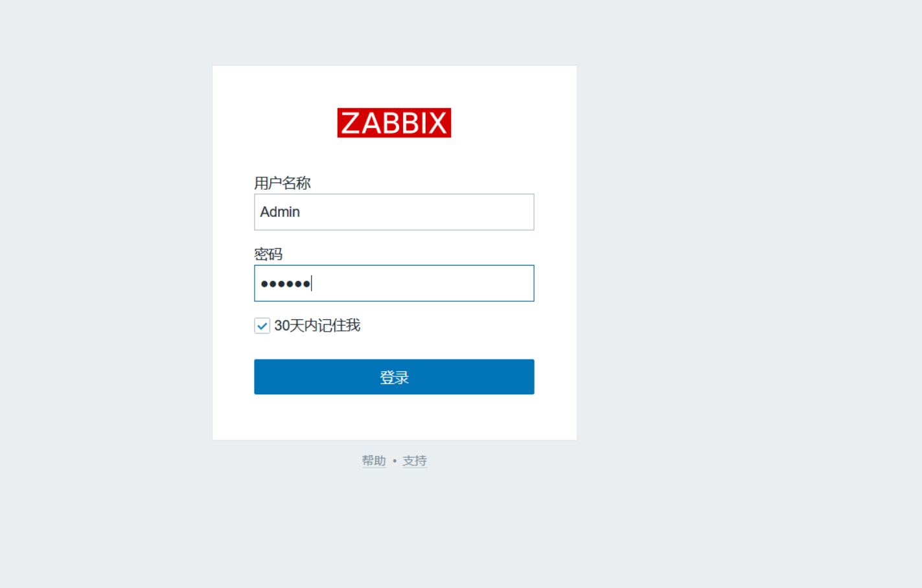Click the dot separator between 帮助 and 支持
Screen dimensions: 922x588
click(394, 461)
